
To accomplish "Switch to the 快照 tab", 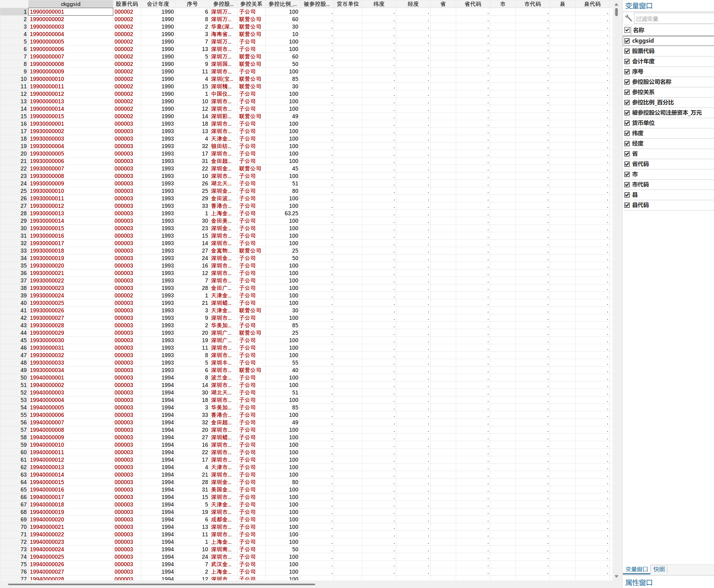I will (659, 569).
